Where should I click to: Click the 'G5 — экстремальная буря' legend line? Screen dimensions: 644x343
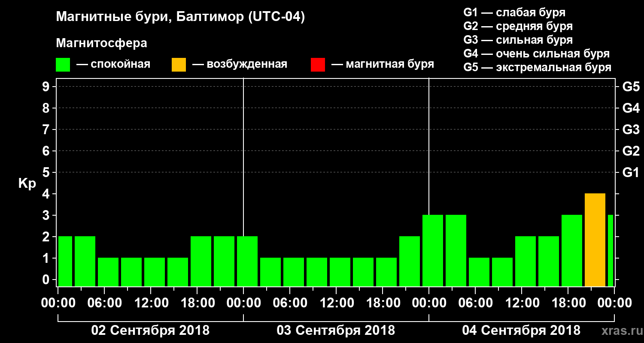point(538,67)
